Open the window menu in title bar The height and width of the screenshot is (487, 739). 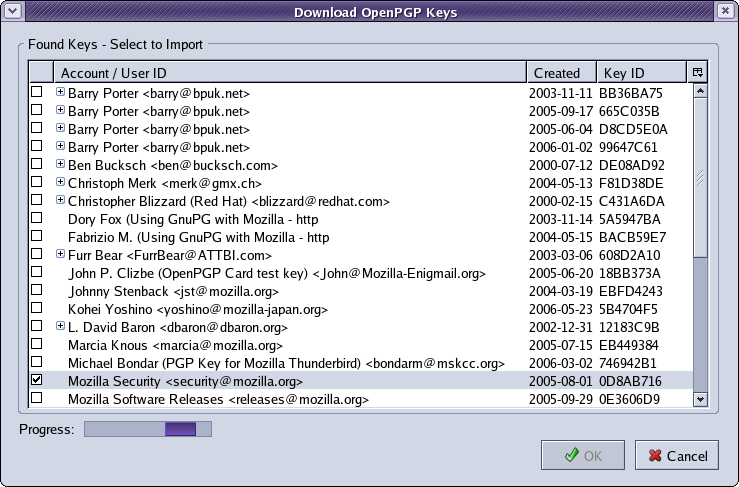point(13,10)
